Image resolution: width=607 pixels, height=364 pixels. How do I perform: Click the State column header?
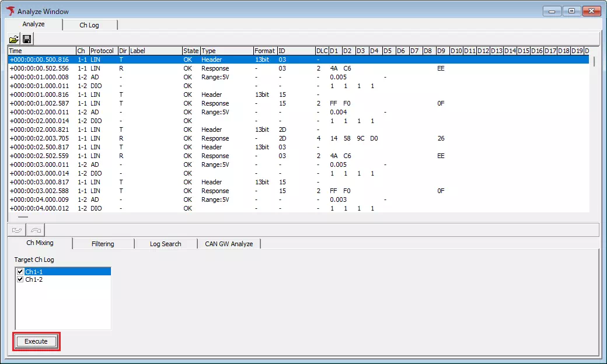(190, 51)
